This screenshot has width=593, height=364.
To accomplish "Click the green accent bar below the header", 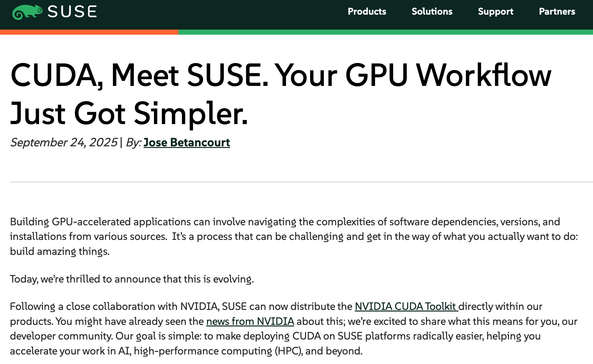I will [x=382, y=32].
